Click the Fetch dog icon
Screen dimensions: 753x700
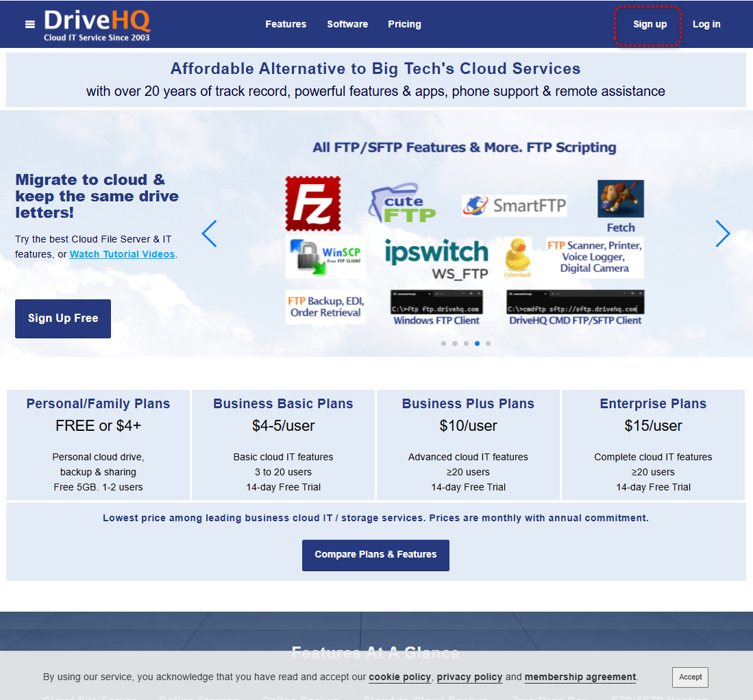coord(621,199)
